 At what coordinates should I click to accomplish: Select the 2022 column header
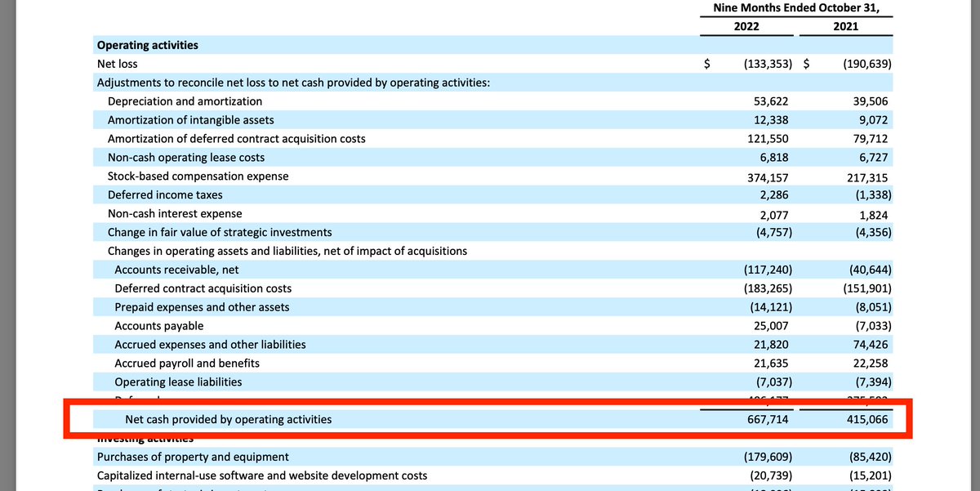tap(746, 26)
